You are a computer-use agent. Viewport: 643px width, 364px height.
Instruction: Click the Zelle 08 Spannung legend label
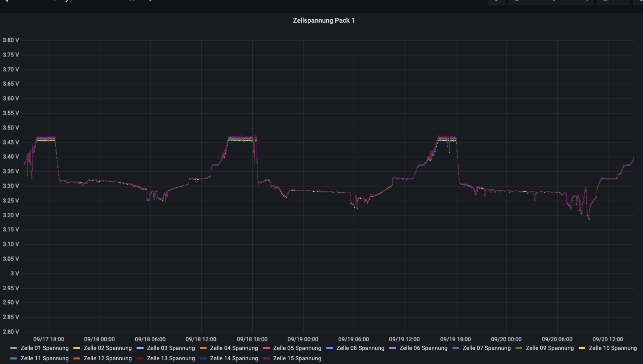(360, 348)
